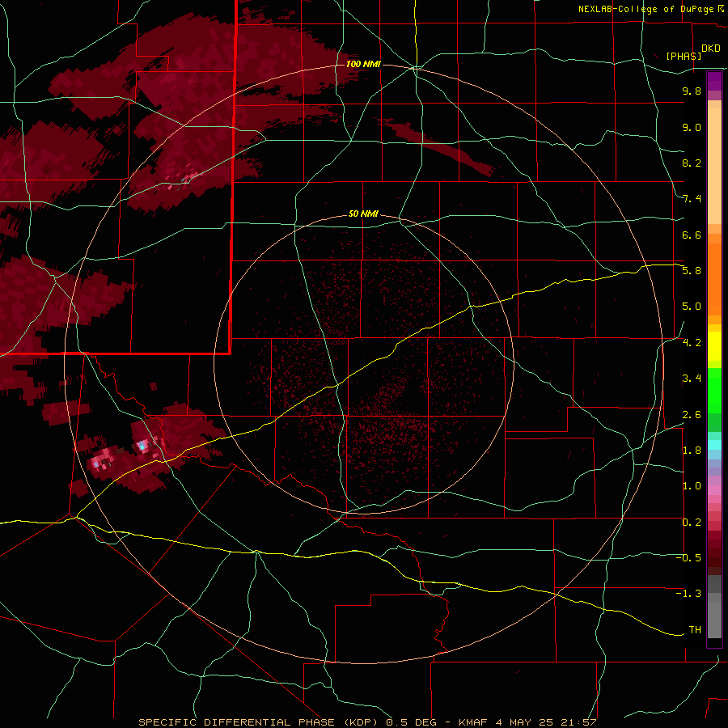The width and height of the screenshot is (728, 728).
Task: Click the 8.2 value on the color scale
Action: (x=692, y=163)
